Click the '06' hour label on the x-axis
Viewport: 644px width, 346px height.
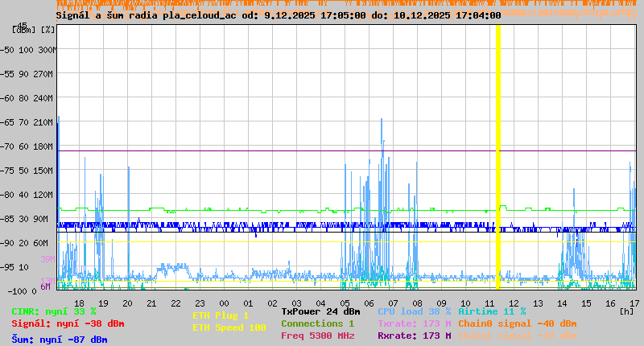pyautogui.click(x=369, y=303)
